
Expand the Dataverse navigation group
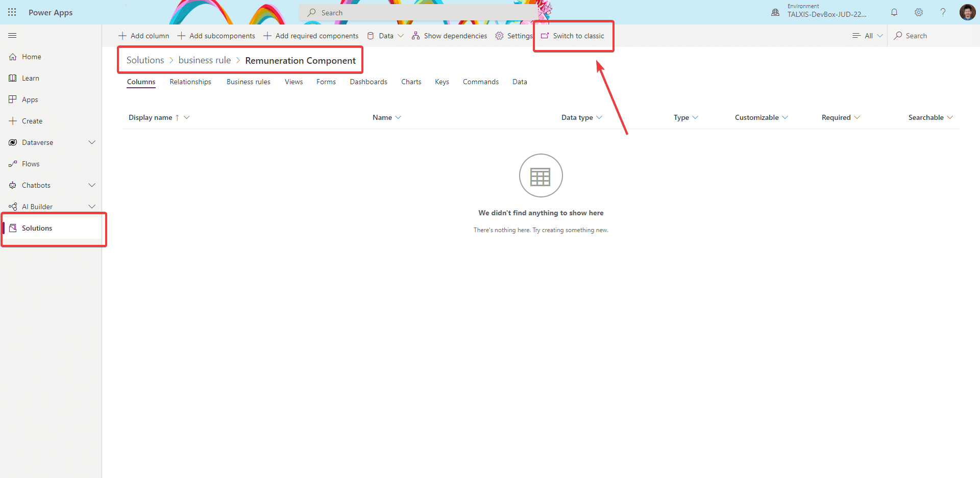click(92, 142)
